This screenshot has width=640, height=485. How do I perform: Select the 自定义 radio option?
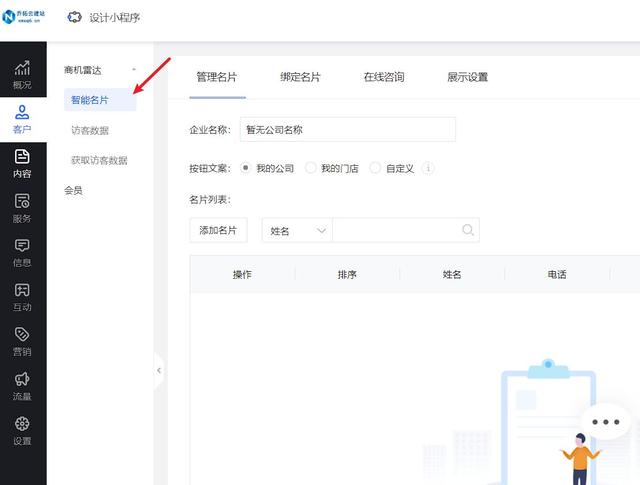[375, 168]
